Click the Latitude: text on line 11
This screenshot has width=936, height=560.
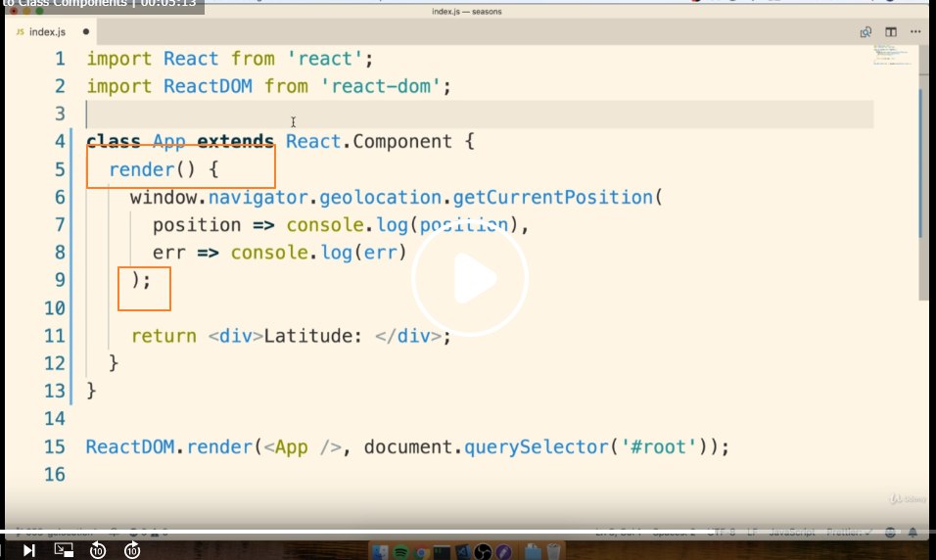pyautogui.click(x=312, y=336)
